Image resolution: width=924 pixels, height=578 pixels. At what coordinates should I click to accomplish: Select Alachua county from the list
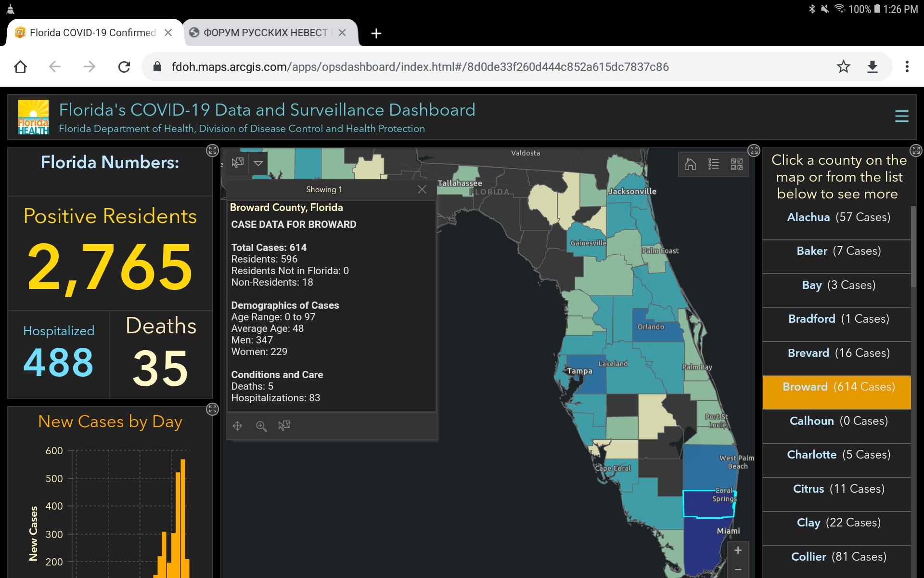coord(838,217)
